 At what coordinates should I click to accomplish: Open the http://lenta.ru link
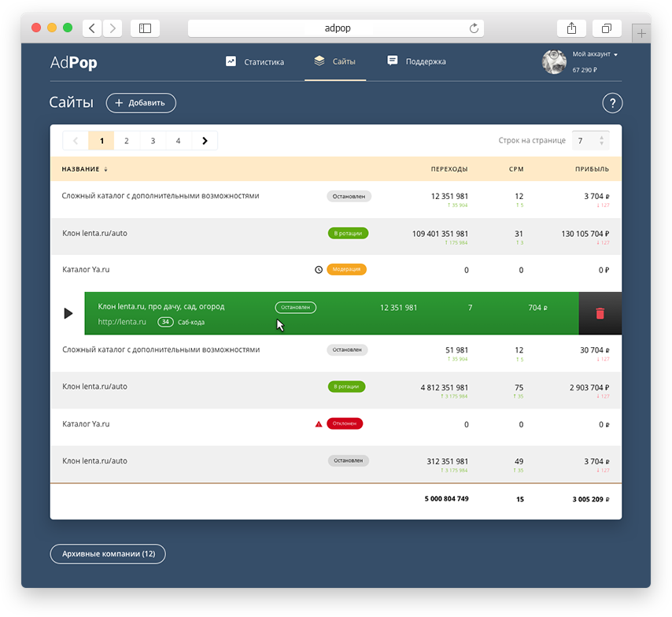[122, 322]
